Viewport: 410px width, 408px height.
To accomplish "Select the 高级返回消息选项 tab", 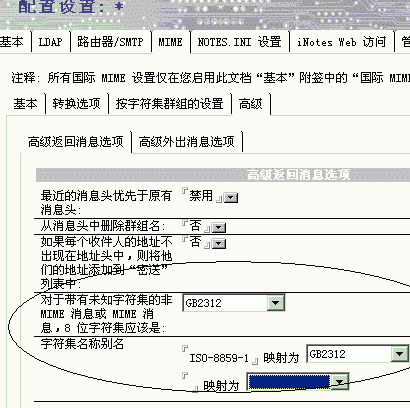I will tap(76, 142).
